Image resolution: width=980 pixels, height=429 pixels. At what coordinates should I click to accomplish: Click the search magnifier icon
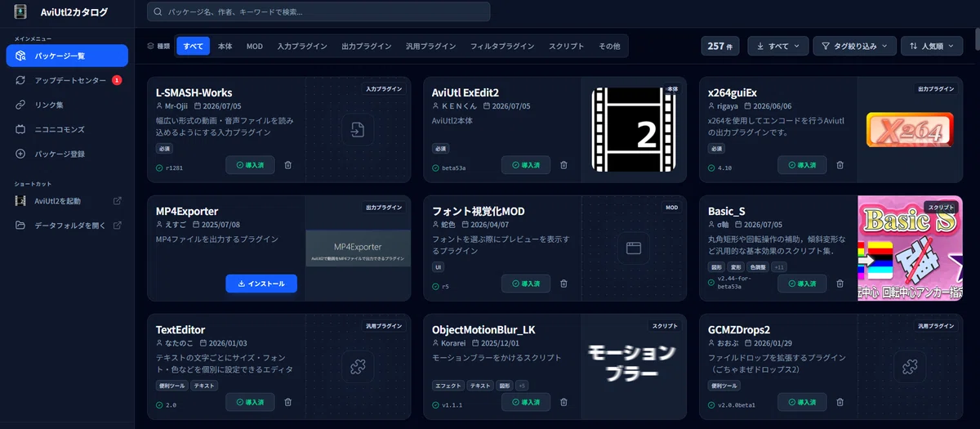point(158,11)
